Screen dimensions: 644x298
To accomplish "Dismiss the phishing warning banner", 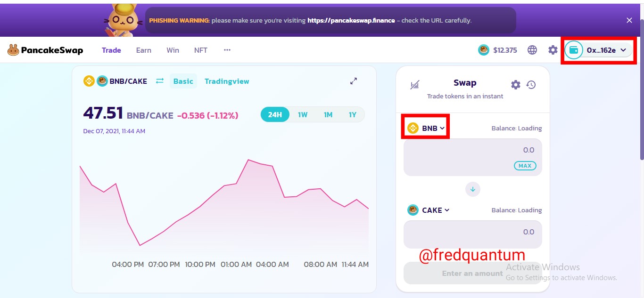I will pos(629,20).
